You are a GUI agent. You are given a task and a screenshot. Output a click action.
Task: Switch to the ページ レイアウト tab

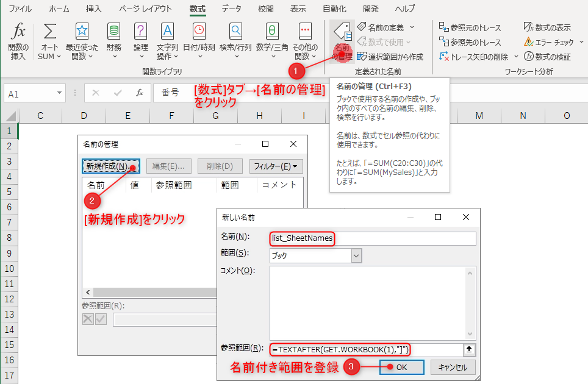[146, 9]
